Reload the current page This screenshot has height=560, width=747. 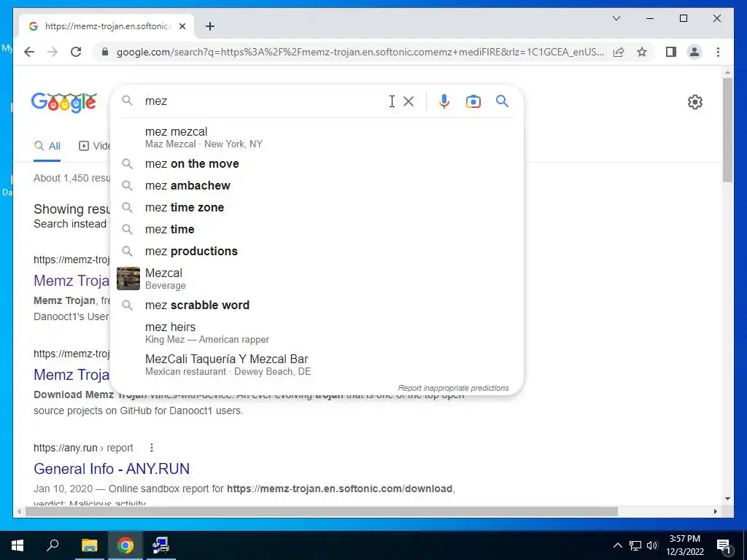point(76,52)
